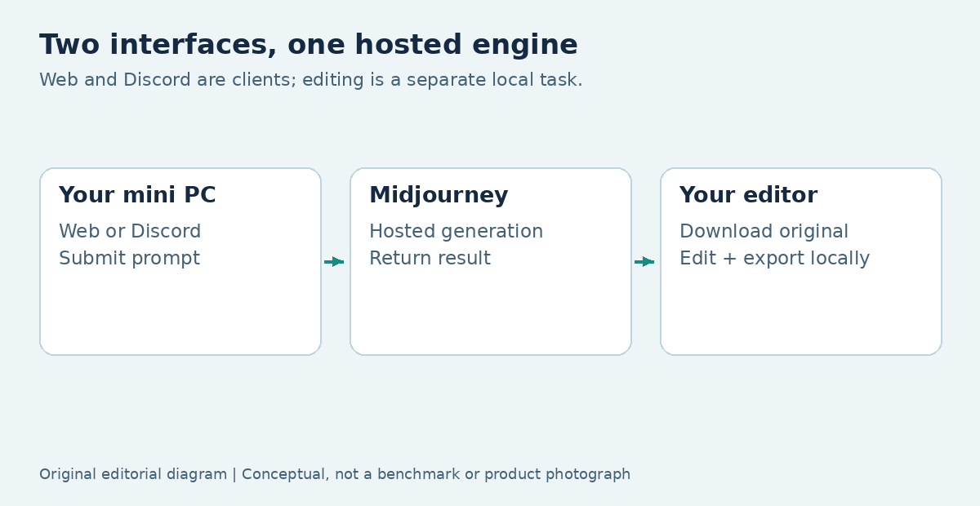This screenshot has height=506, width=980.
Task: Select the 'Midjourney' card heading
Action: pos(439,196)
